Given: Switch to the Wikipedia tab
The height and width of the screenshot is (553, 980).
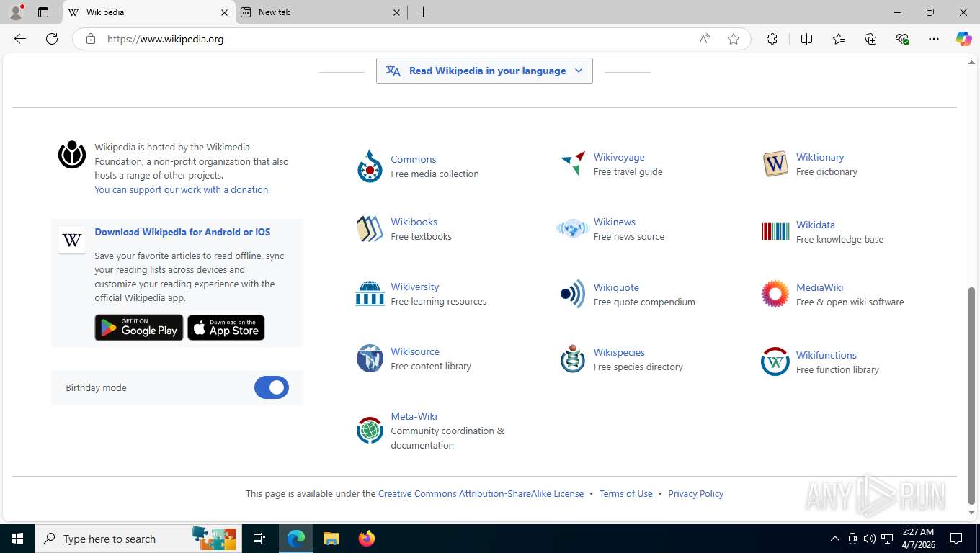Looking at the screenshot, I should pos(149,12).
